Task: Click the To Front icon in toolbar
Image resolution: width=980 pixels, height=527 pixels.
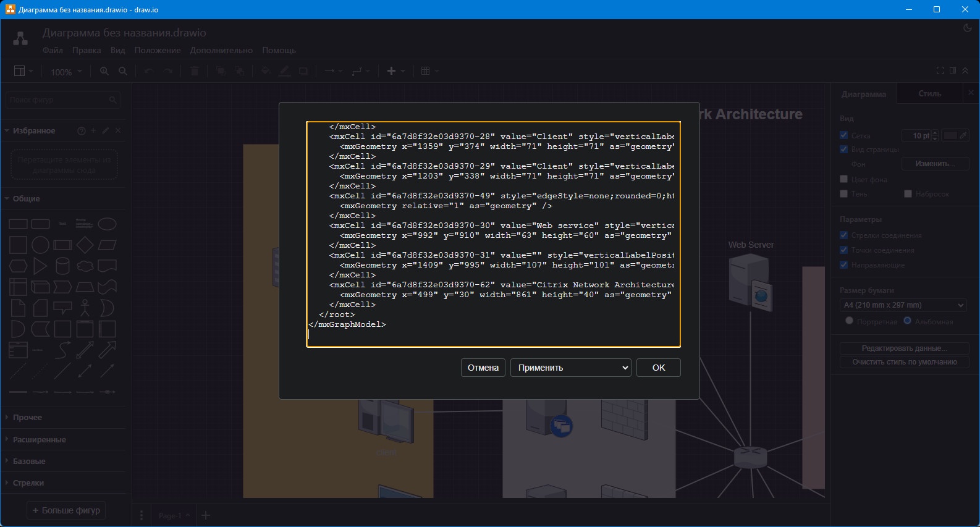Action: coord(221,71)
